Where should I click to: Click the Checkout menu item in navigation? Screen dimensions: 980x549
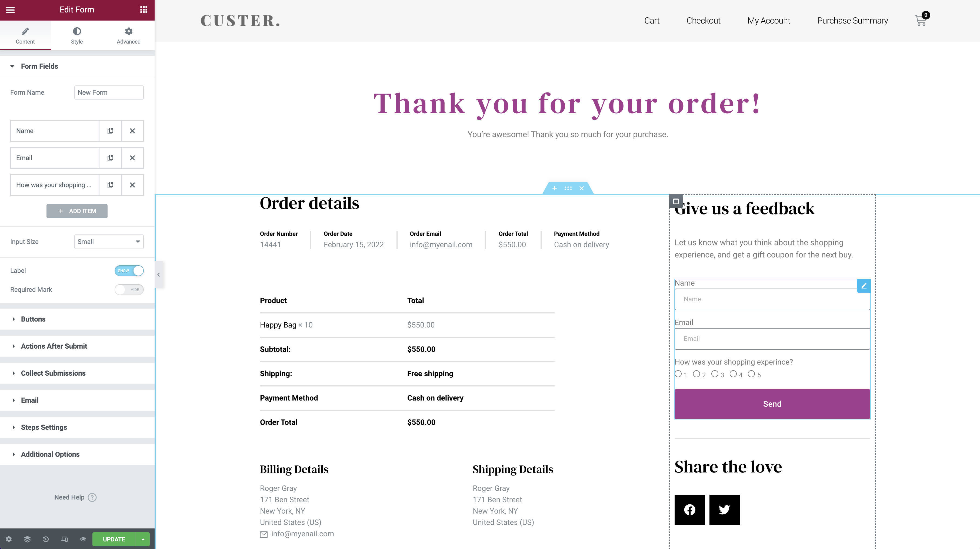coord(703,20)
